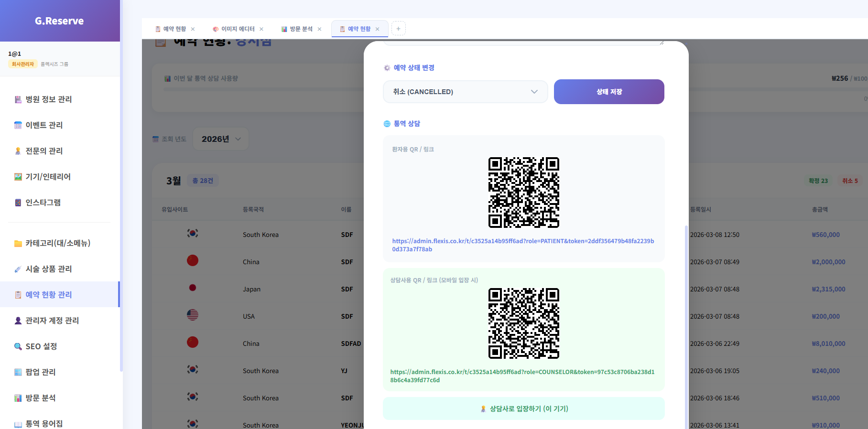This screenshot has height=429, width=868.
Task: Open the 2026년 year selector
Action: pos(220,139)
